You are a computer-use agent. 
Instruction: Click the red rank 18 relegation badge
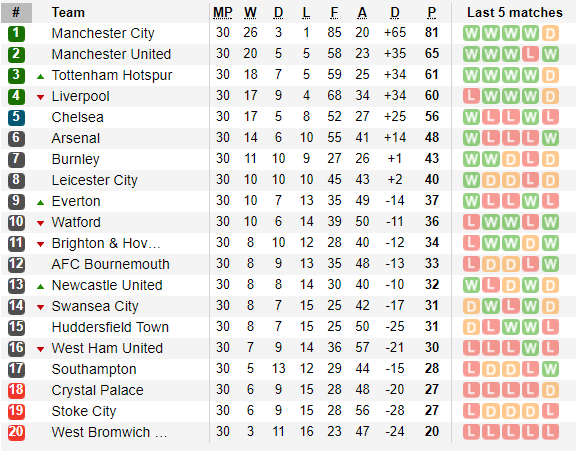(16, 390)
